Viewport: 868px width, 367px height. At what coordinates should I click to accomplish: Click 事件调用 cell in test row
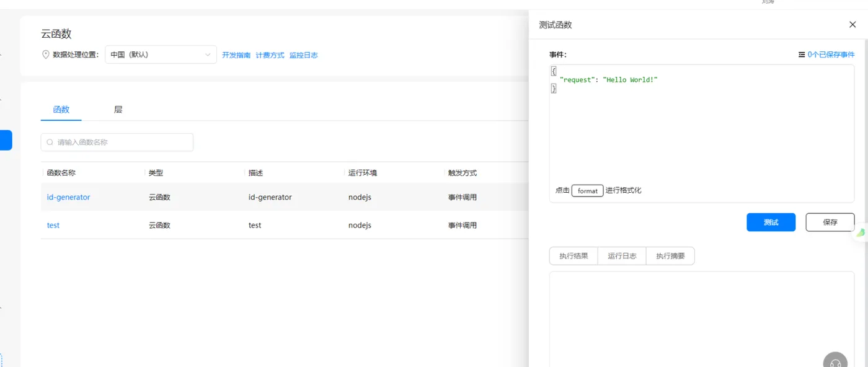pyautogui.click(x=463, y=225)
